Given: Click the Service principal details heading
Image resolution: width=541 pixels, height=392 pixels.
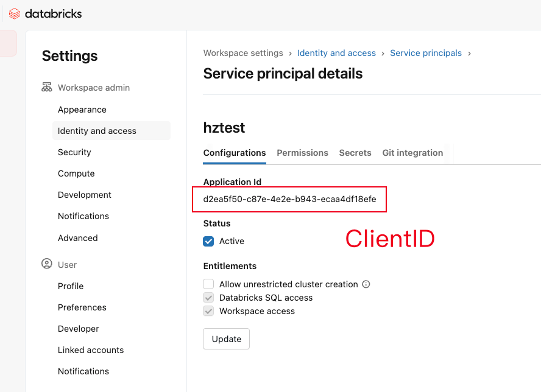Looking at the screenshot, I should click(x=283, y=74).
